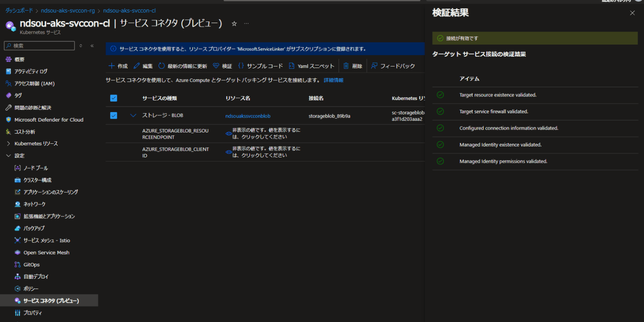This screenshot has width=644, height=322.
Task: Click the ネットワーク icon in sidebar
Action: (x=17, y=204)
